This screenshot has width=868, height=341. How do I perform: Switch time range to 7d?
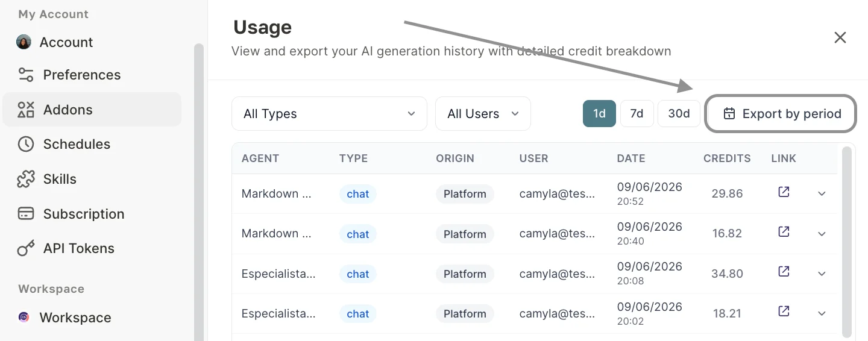point(637,113)
